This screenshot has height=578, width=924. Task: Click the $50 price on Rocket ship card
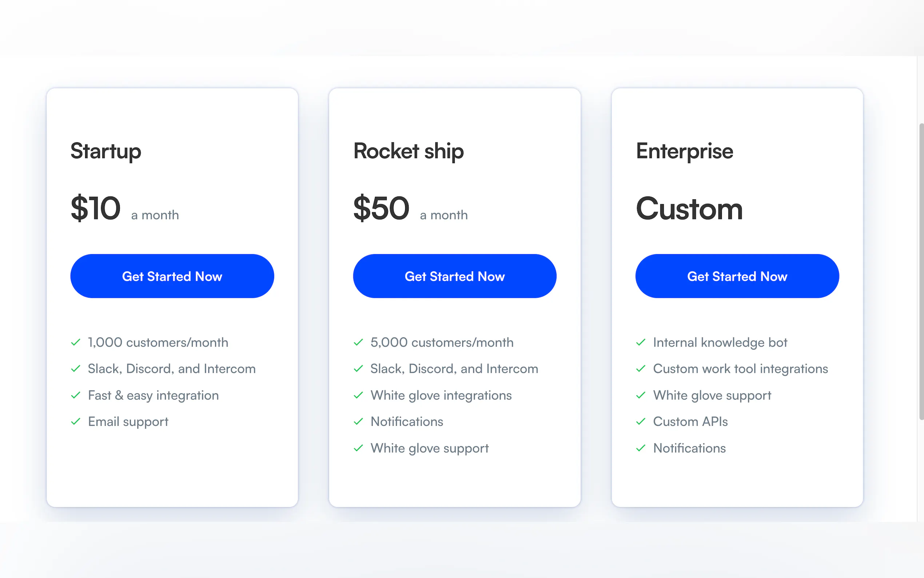click(381, 208)
